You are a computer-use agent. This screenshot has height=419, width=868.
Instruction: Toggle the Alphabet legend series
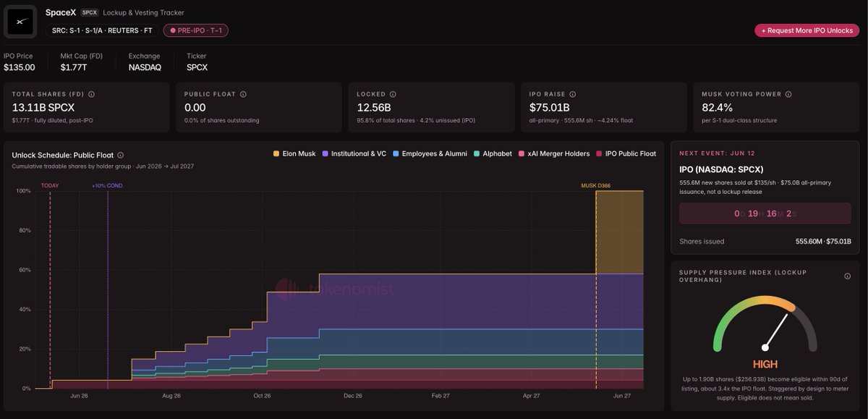(493, 153)
